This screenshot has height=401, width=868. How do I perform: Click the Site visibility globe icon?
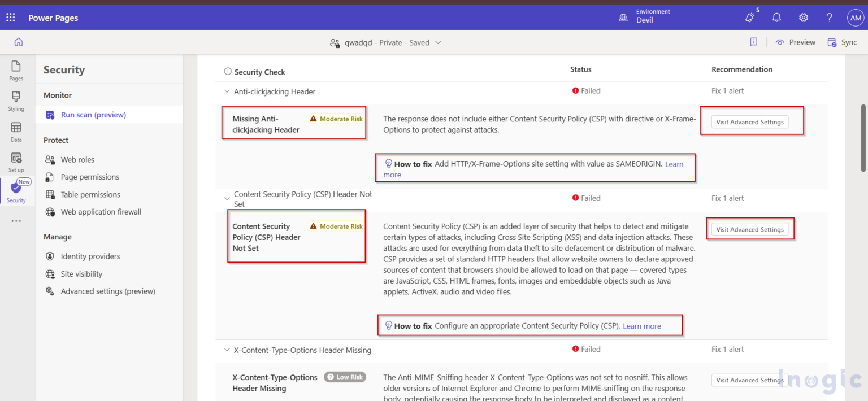coord(50,274)
